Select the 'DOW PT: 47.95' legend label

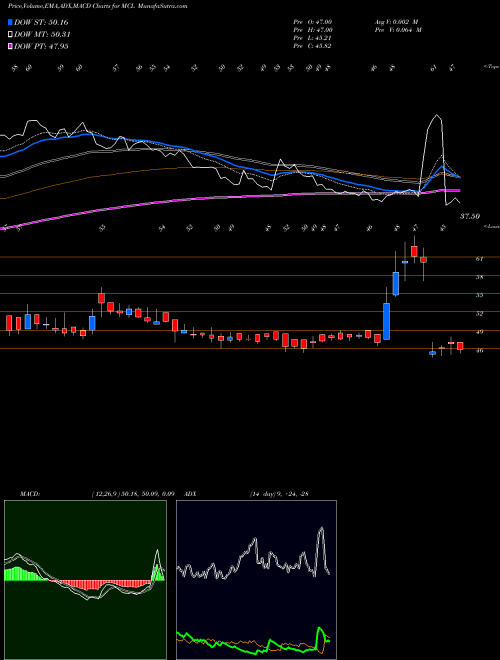coord(41,46)
